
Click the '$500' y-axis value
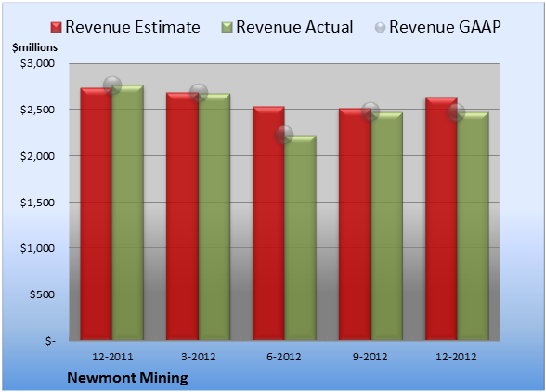coord(42,294)
